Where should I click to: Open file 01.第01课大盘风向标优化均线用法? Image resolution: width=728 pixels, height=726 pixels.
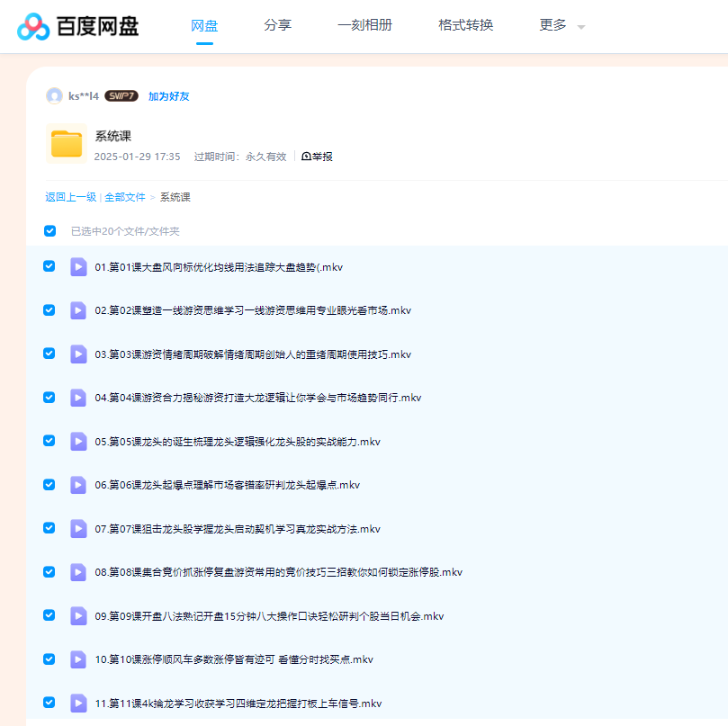(x=219, y=267)
